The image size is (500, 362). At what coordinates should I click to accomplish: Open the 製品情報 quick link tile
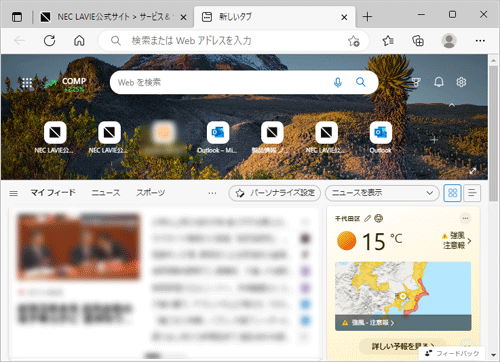272,138
